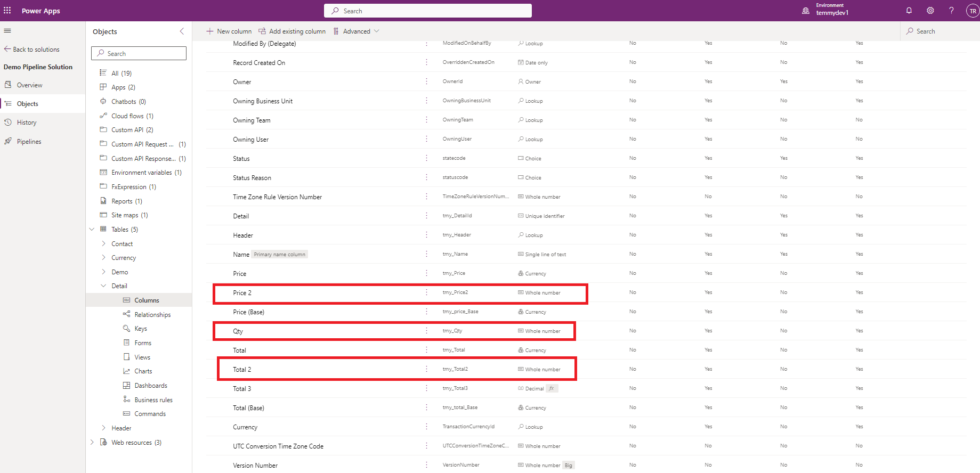Screen dimensions: 980x473
Task: Select FxExpression (1) item
Action: (x=134, y=187)
